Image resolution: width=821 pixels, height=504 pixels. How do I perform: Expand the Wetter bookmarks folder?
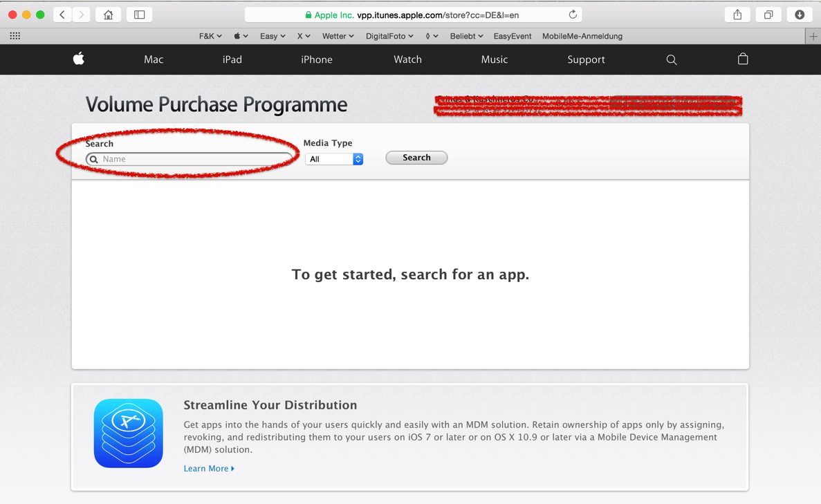click(338, 36)
